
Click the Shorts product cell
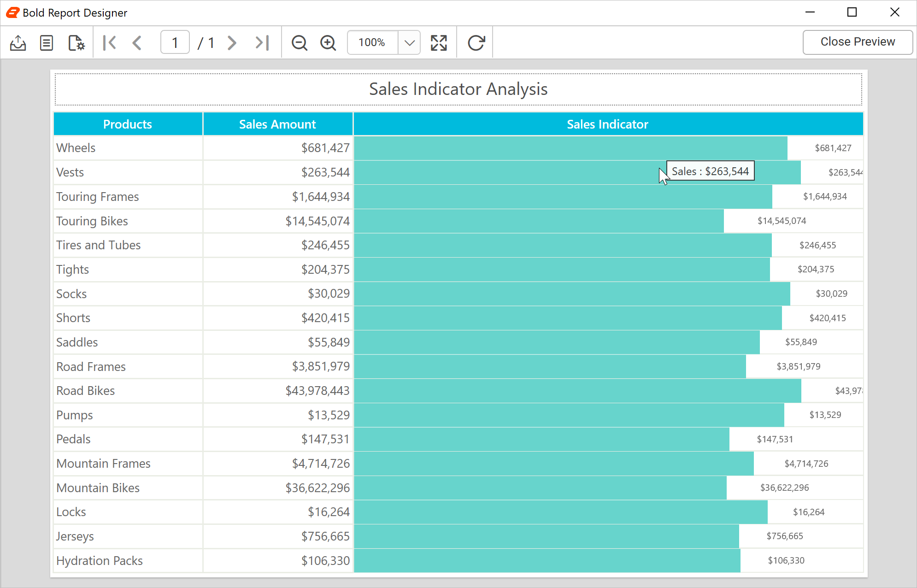(x=128, y=318)
